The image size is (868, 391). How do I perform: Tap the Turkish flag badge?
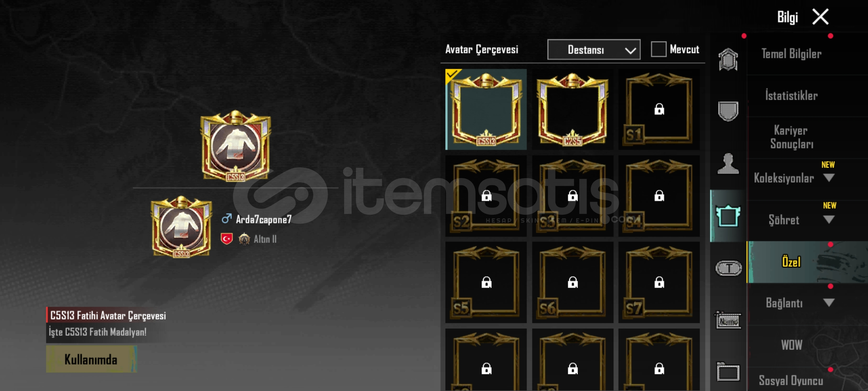[226, 239]
